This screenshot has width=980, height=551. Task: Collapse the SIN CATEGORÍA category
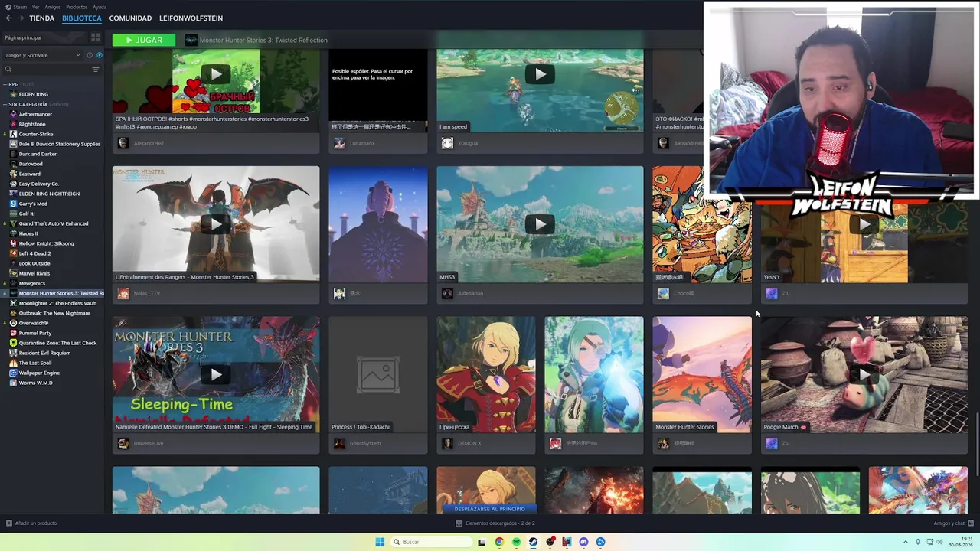pyautogui.click(x=5, y=104)
